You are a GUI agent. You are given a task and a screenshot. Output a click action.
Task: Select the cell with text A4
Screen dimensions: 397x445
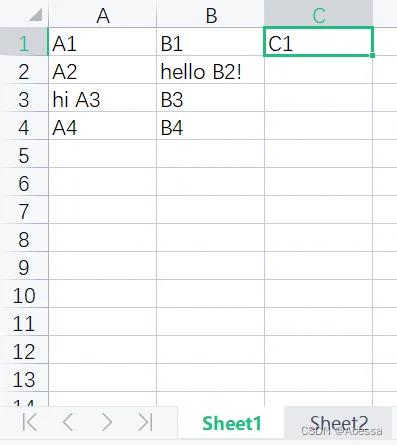pos(103,126)
